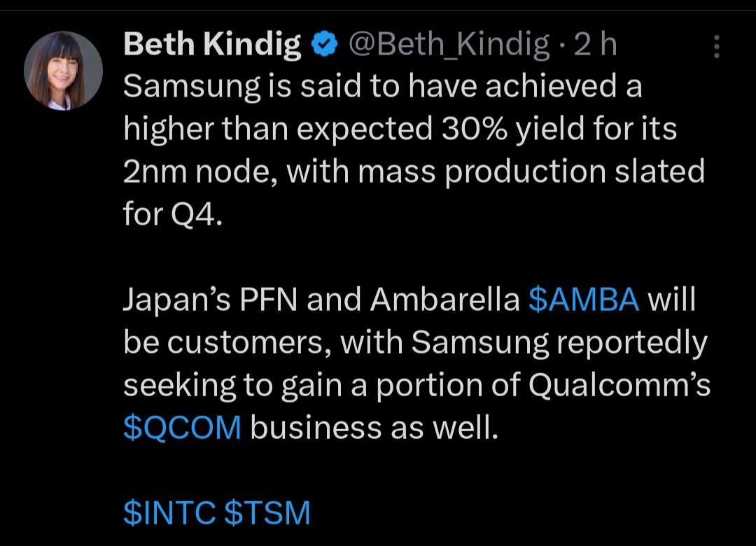Click the word "Samsung" starting the tweet

(x=186, y=88)
